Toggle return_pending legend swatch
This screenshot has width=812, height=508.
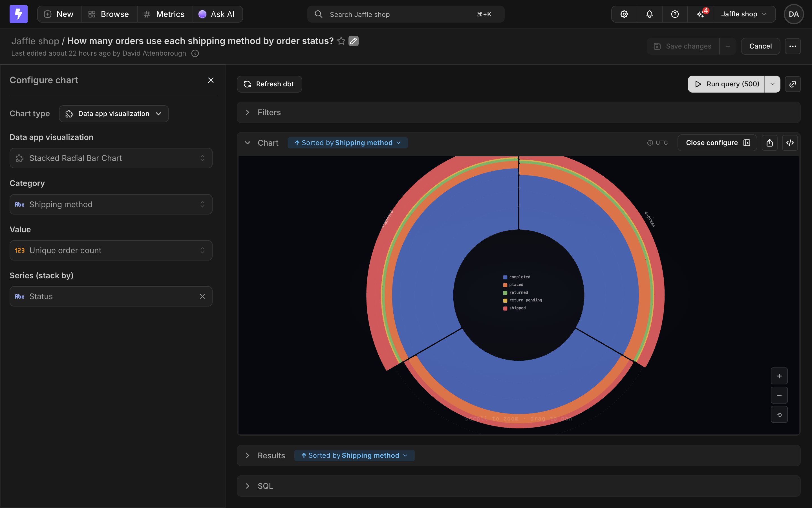(x=505, y=300)
